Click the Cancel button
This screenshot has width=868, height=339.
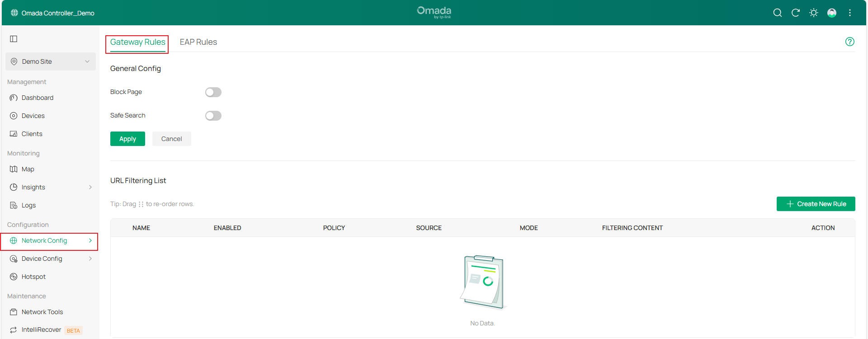[x=172, y=139]
